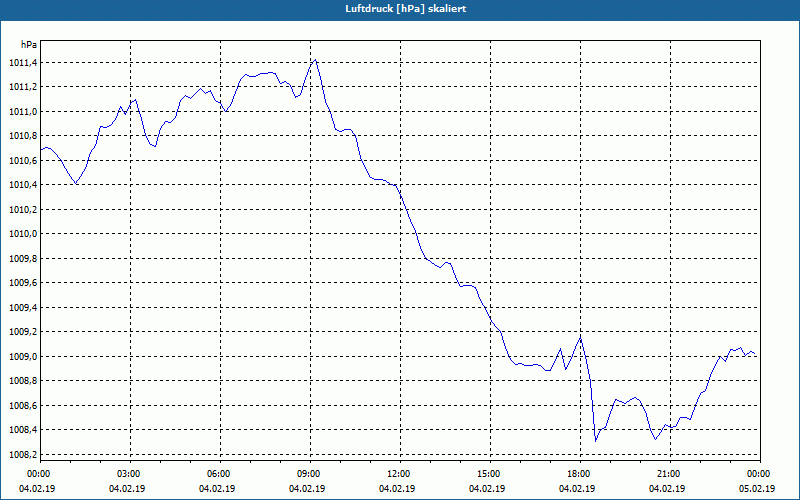Click the 1010,8 y-axis value

pos(23,136)
